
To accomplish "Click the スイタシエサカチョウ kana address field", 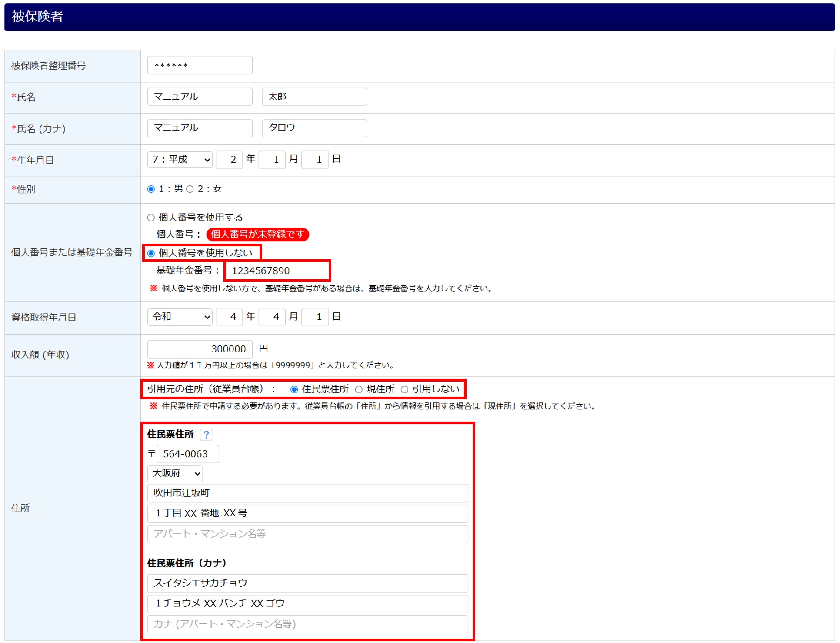I will [307, 583].
